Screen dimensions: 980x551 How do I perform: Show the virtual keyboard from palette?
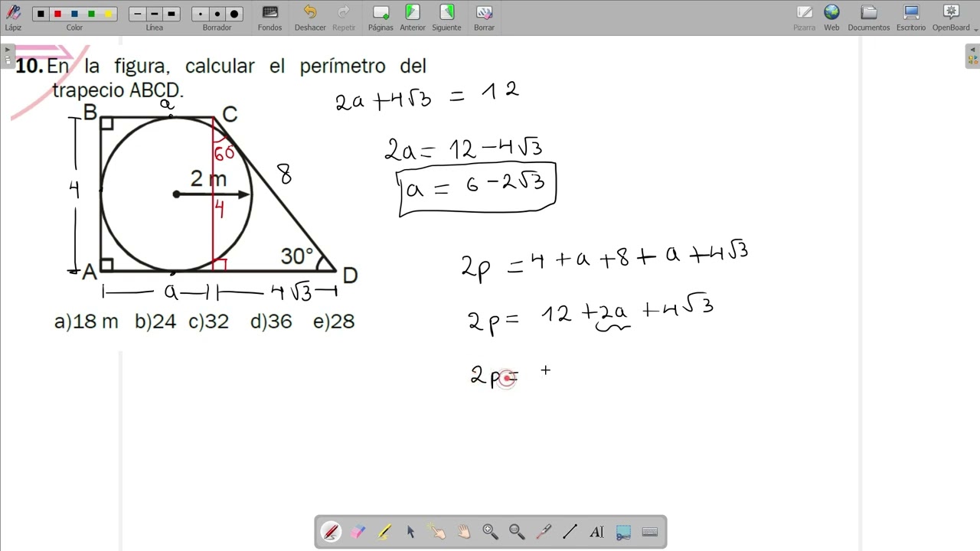[650, 532]
